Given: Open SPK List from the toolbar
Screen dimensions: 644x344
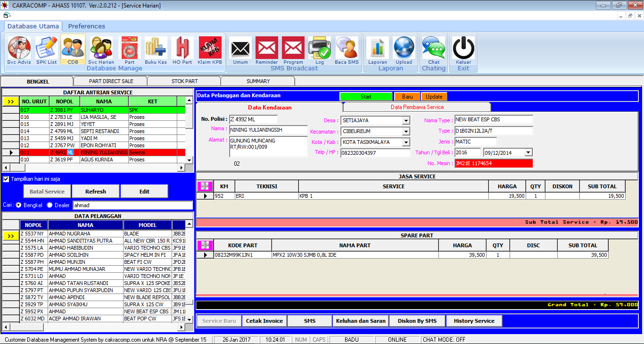Looking at the screenshot, I should click(x=46, y=48).
